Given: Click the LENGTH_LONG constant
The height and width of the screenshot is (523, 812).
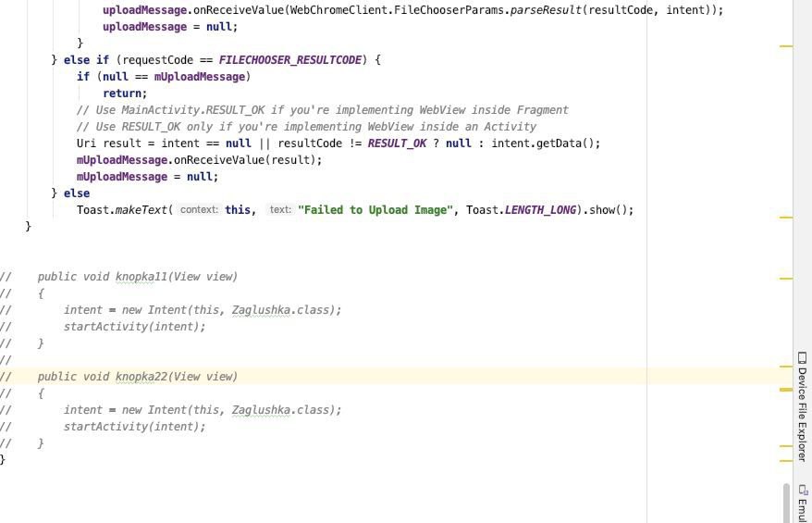Looking at the screenshot, I should click(540, 210).
